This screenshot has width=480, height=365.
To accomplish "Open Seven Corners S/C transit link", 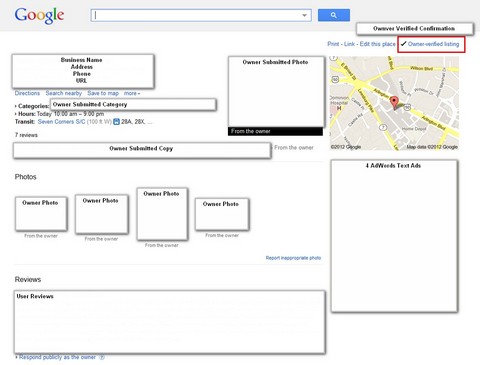I will (x=61, y=122).
